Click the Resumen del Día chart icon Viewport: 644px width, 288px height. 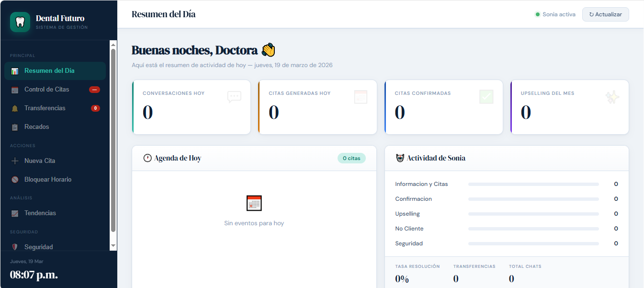(x=15, y=71)
